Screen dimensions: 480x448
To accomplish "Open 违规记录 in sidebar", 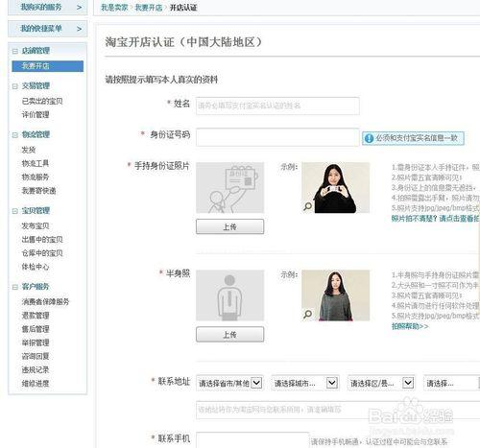I will pos(36,370).
